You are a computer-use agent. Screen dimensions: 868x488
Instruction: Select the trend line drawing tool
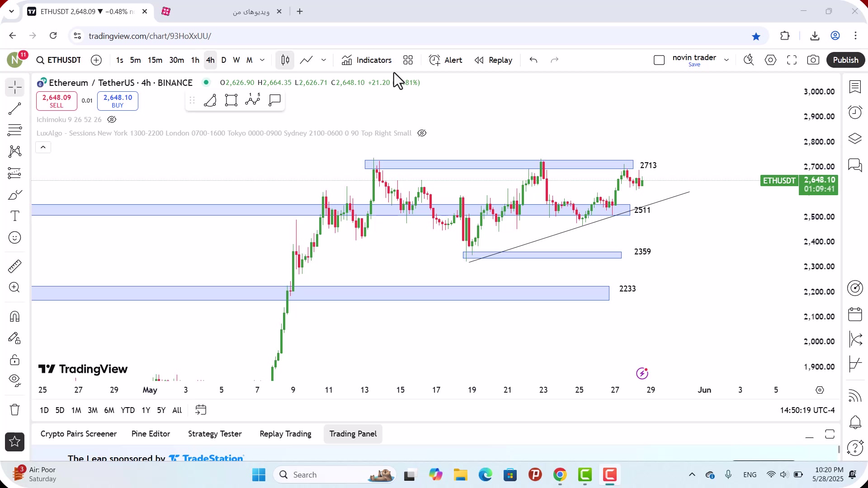click(x=15, y=109)
